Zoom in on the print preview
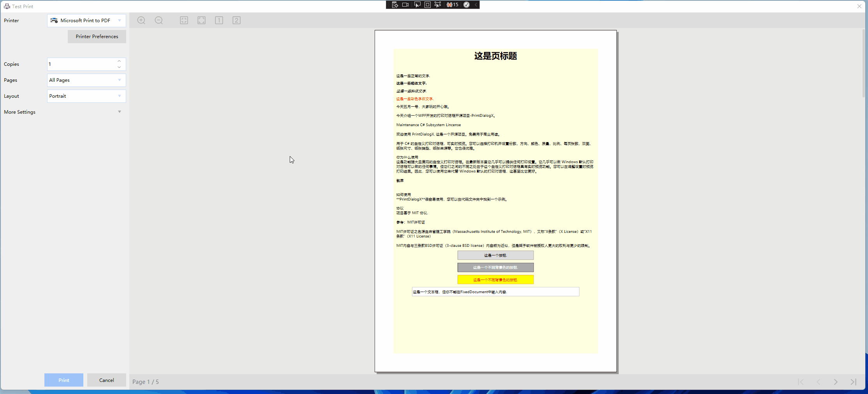Screen dimensions: 868x394 coord(141,20)
